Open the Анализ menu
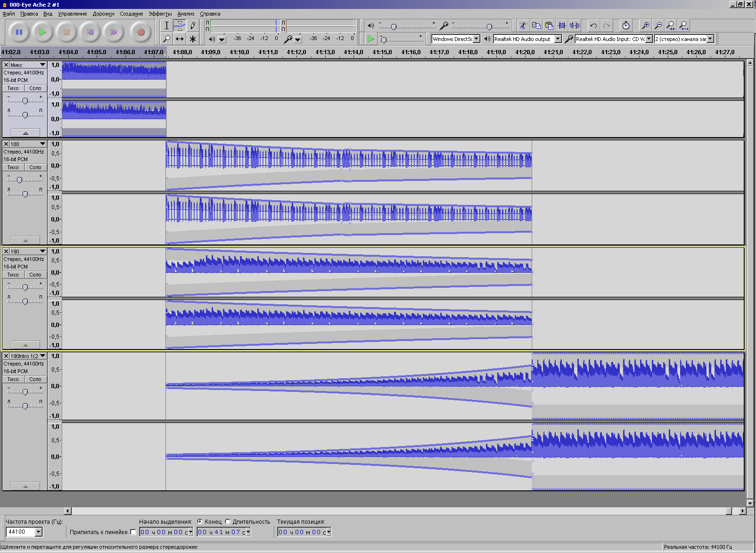Viewport: 756px width, 553px height. point(186,14)
